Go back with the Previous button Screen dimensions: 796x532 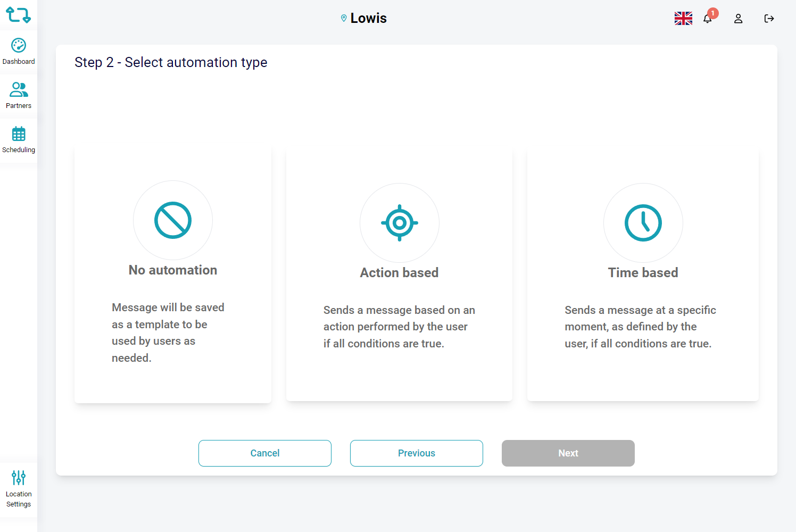(x=417, y=453)
